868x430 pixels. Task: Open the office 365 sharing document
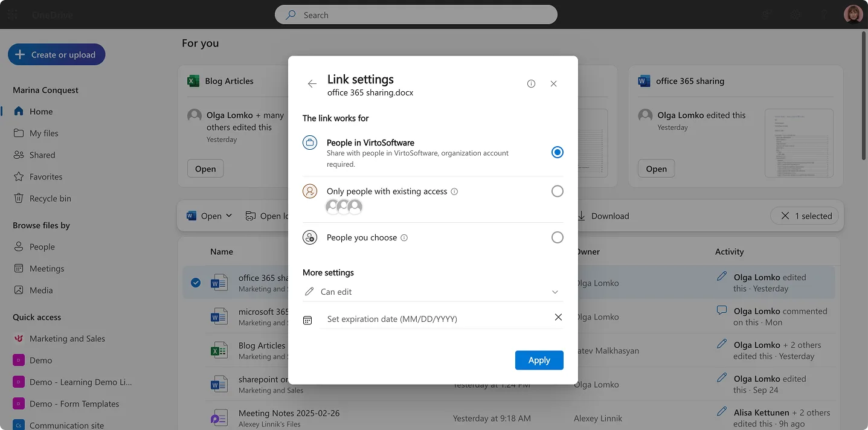click(656, 168)
